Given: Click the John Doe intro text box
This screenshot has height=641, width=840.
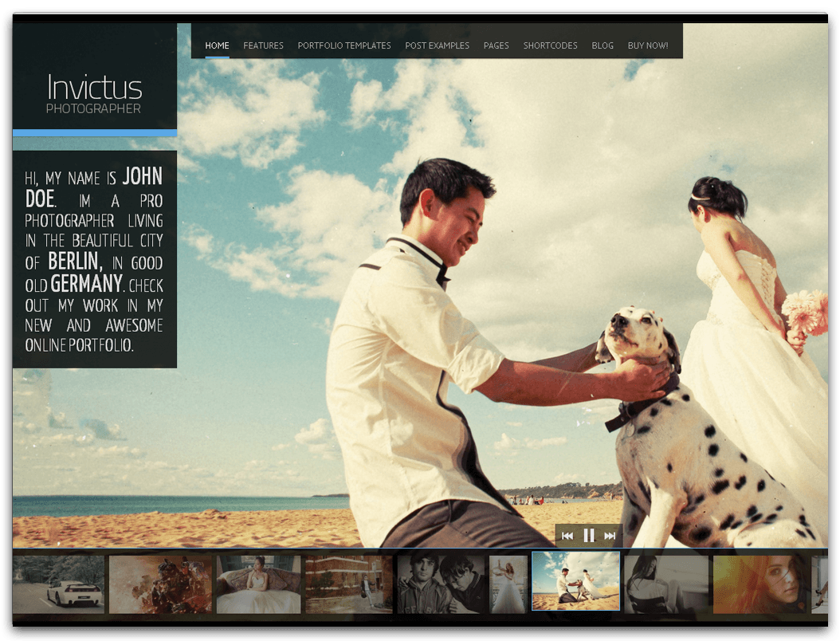Looking at the screenshot, I should 94,259.
